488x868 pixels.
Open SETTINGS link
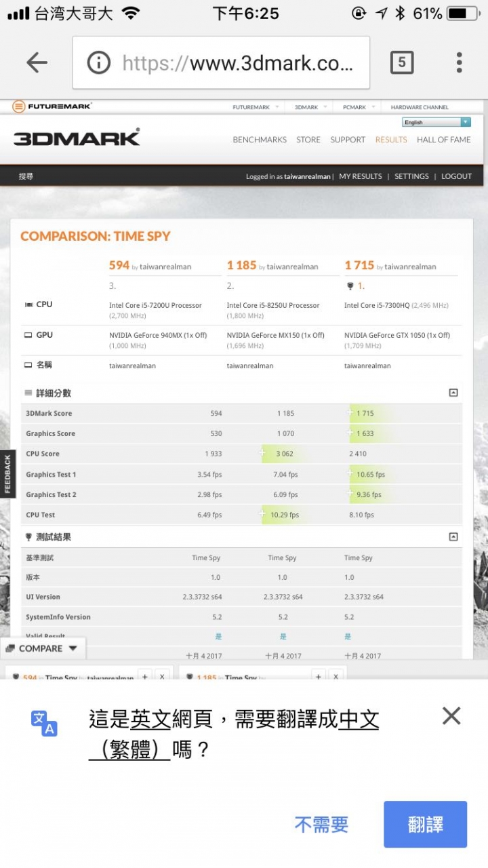pos(411,176)
